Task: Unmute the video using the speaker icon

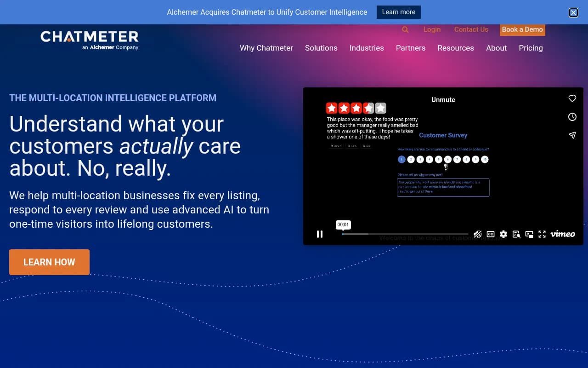Action: click(478, 234)
